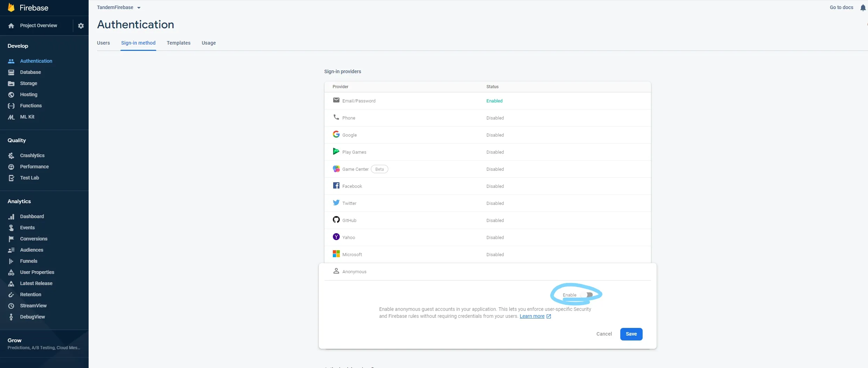This screenshot has width=868, height=368.
Task: Click the Go to docs link
Action: pyautogui.click(x=841, y=7)
